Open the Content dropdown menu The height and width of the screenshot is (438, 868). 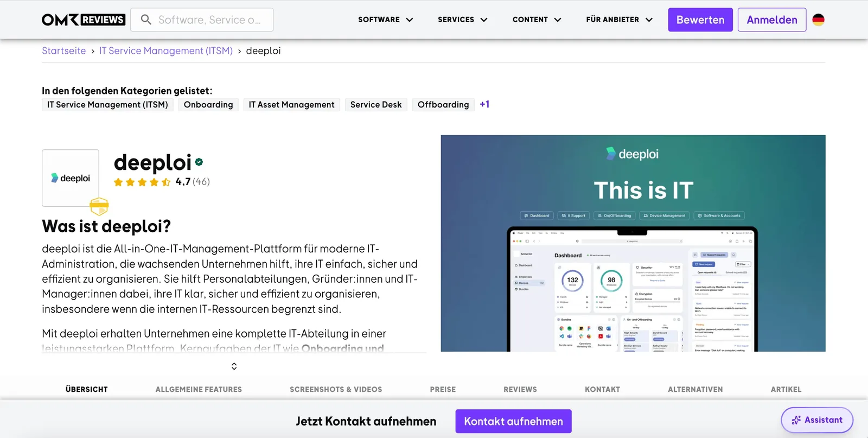pyautogui.click(x=537, y=20)
